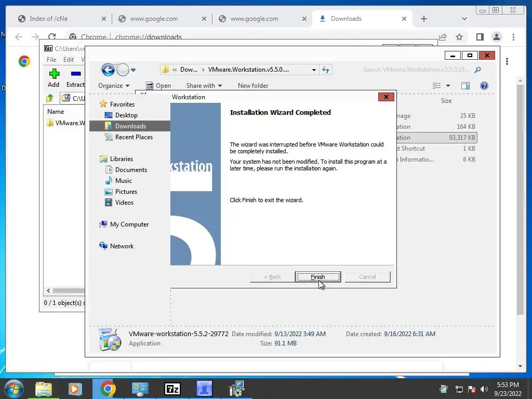This screenshot has height=399, width=532.
Task: Toggle Chrome side panel icon
Action: [480, 37]
